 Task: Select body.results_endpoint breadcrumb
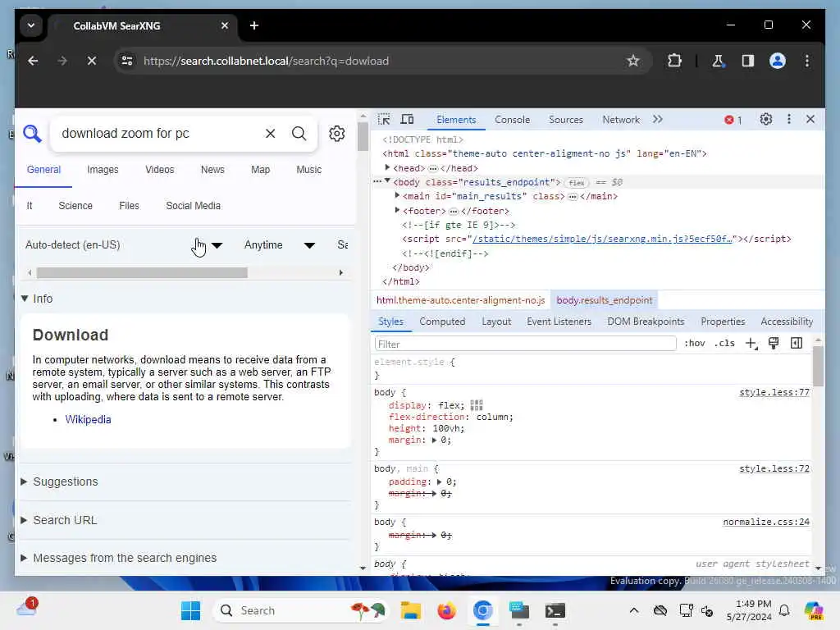(605, 300)
